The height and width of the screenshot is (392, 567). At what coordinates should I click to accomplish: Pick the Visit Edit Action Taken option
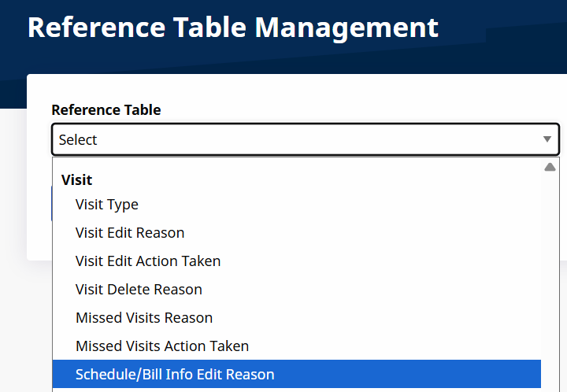tap(148, 261)
